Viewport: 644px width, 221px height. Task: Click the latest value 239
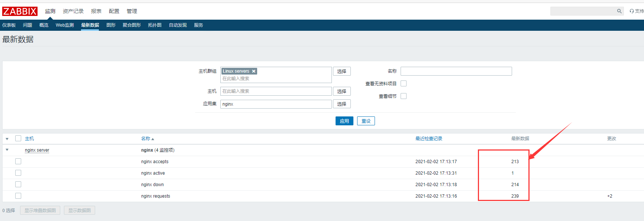515,196
